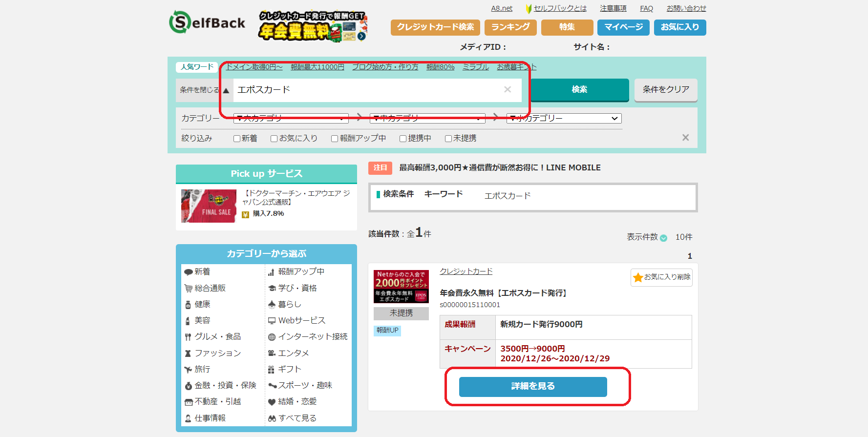Open the エポスカード 2,000 points thumbnail
868x437 pixels.
click(x=401, y=287)
